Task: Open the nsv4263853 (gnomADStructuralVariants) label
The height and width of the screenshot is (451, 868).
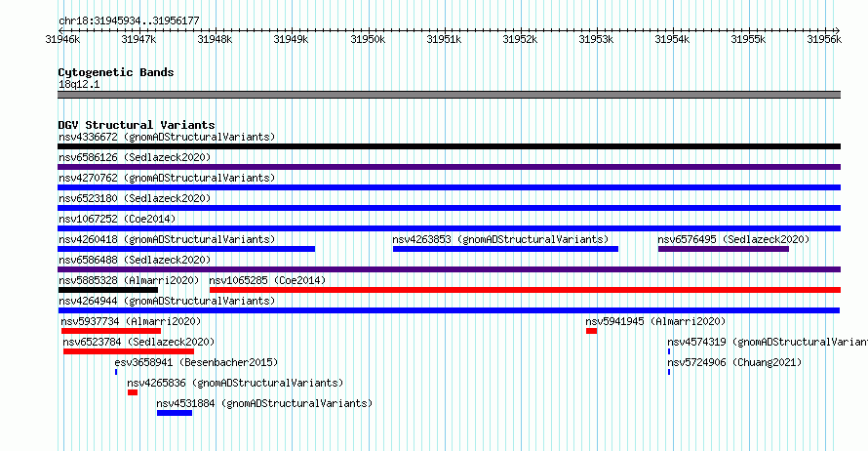Action: tap(500, 239)
